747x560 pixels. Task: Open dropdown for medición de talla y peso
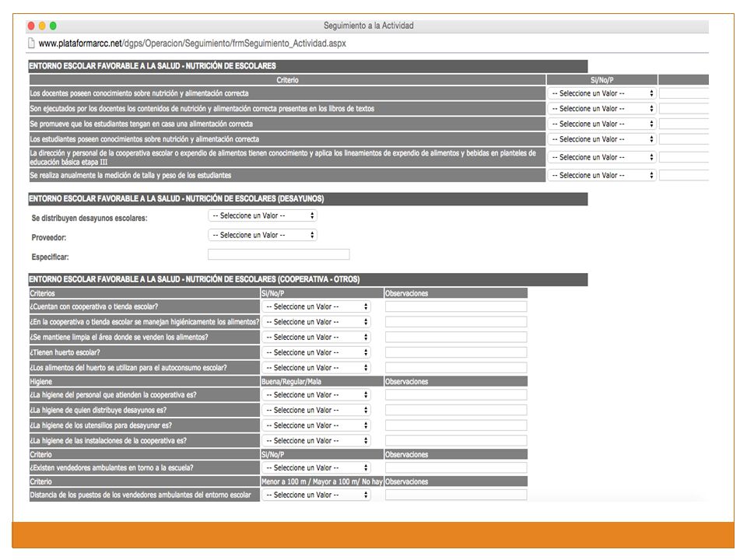pyautogui.click(x=602, y=175)
